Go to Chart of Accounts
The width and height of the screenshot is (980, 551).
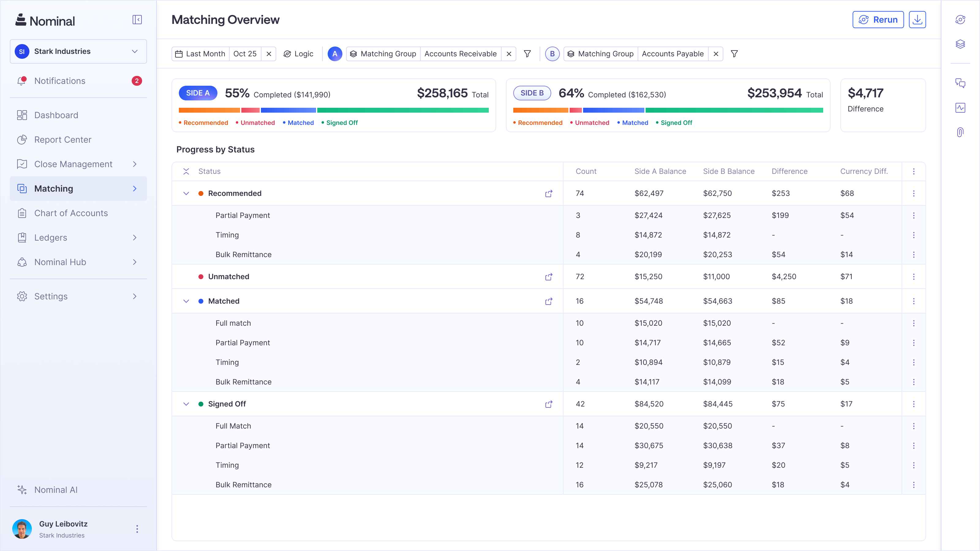71,213
